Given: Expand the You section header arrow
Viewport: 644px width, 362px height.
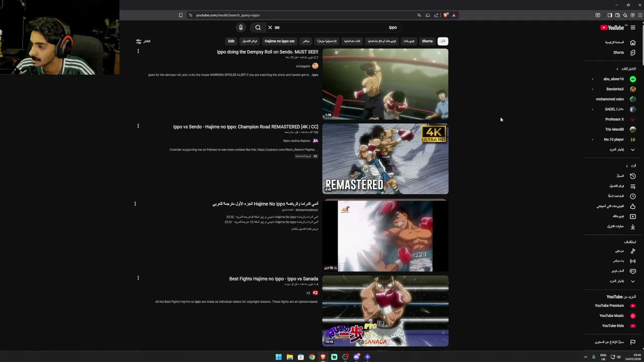Looking at the screenshot, I should [x=627, y=166].
